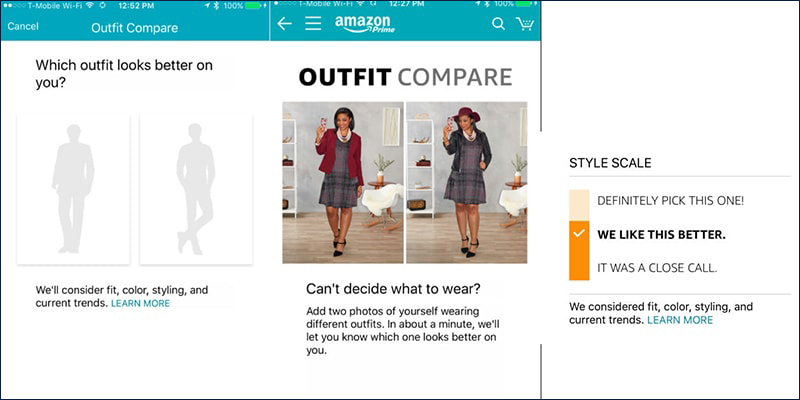This screenshot has height=400, width=800.
Task: Open search with the magnifier icon
Action: pos(498,23)
